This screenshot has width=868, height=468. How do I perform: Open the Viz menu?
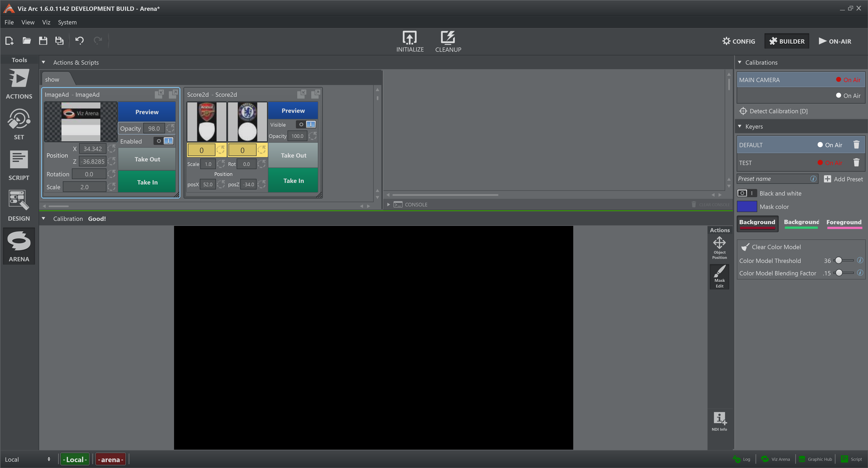[x=46, y=22]
